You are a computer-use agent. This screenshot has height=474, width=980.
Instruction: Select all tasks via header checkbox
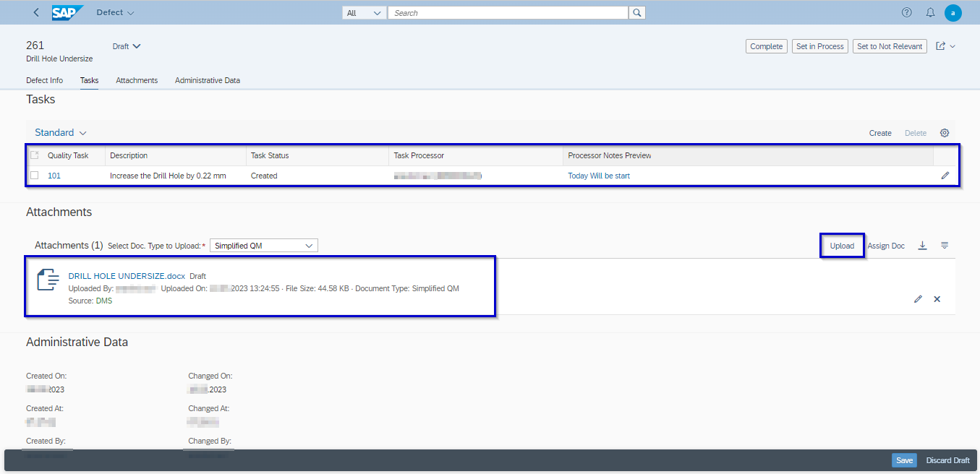(x=34, y=155)
